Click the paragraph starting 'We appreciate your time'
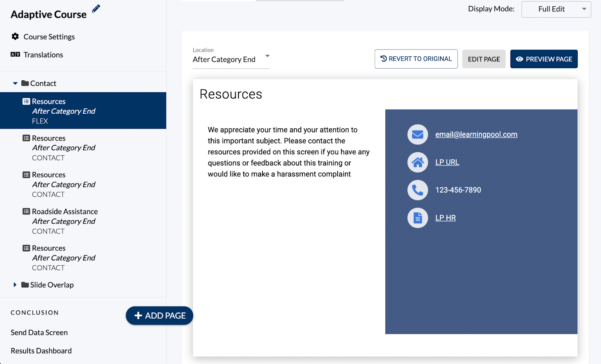Image resolution: width=601 pixels, height=364 pixels. click(289, 152)
